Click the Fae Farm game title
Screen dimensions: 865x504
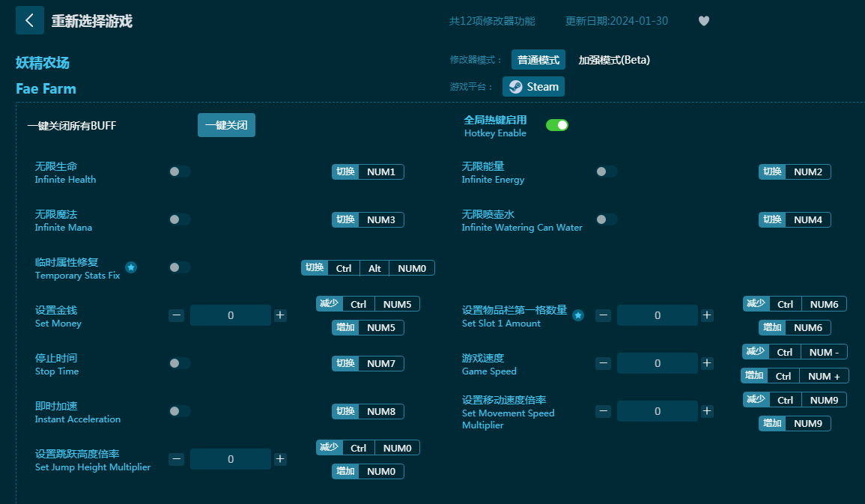(46, 89)
